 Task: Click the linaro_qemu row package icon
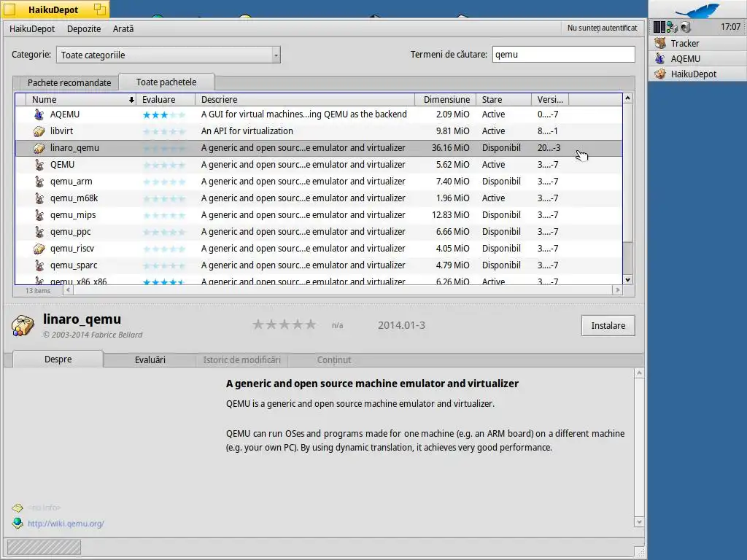click(39, 148)
